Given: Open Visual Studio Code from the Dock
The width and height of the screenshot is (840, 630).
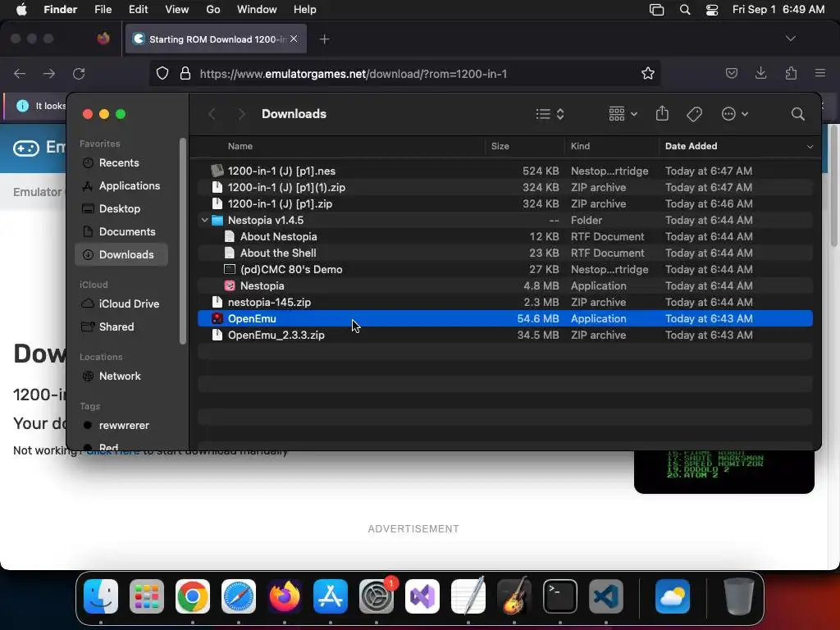Looking at the screenshot, I should [606, 596].
